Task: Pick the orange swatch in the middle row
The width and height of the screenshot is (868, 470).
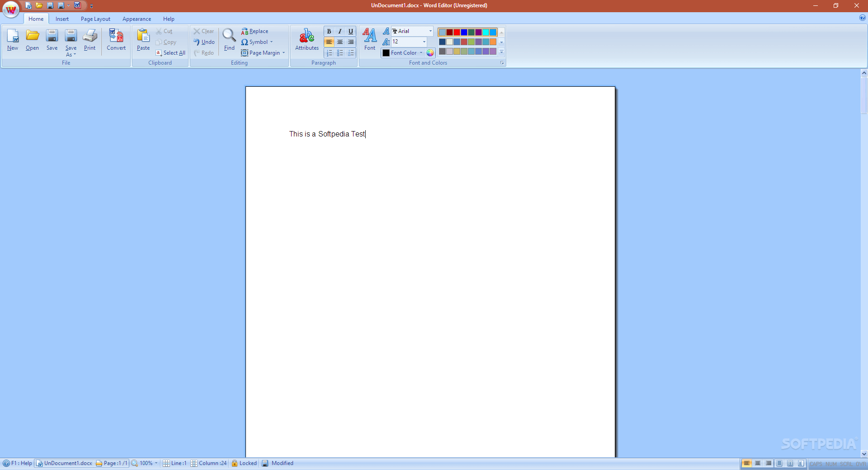Action: point(493,42)
